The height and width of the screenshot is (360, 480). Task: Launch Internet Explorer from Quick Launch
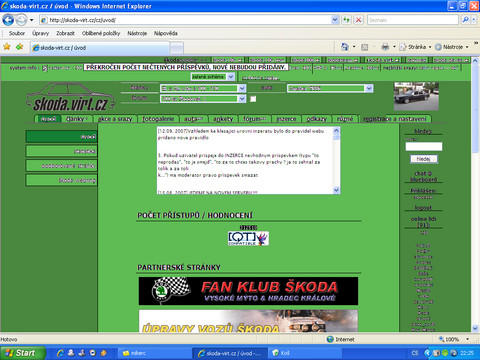(x=60, y=353)
